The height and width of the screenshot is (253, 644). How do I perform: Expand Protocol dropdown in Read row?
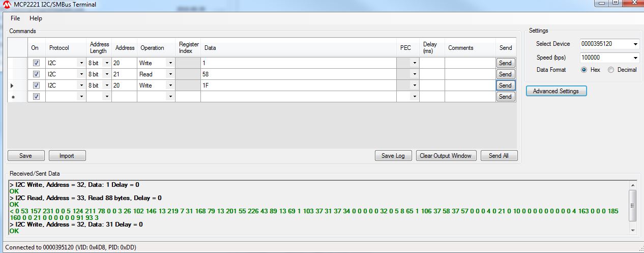pos(81,74)
